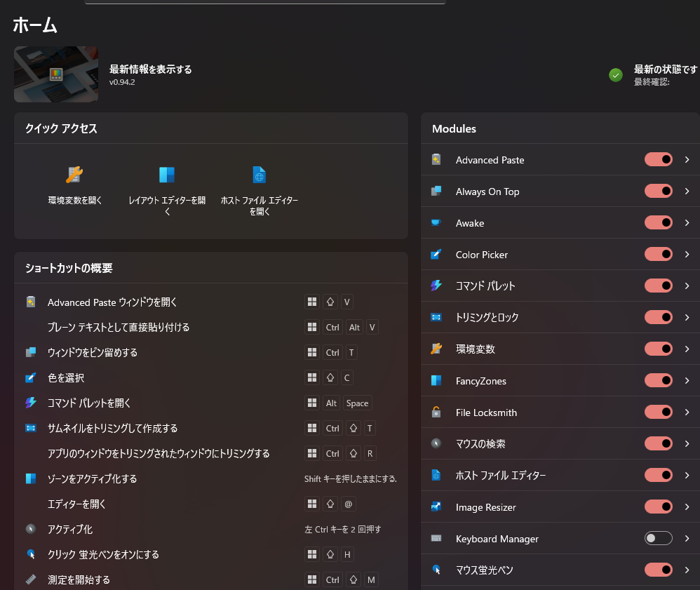Click the Advanced Paste module icon
The height and width of the screenshot is (590, 700).
pyautogui.click(x=436, y=160)
